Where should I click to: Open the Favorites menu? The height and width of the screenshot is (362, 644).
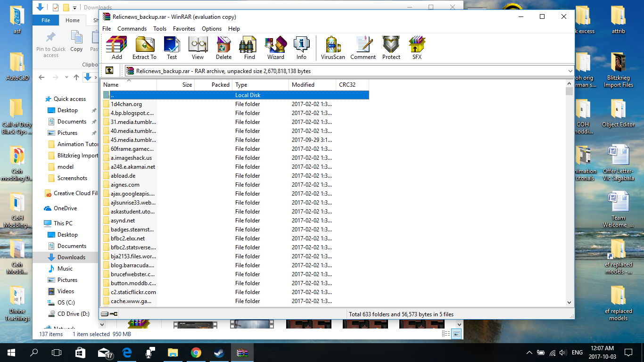[x=184, y=29]
